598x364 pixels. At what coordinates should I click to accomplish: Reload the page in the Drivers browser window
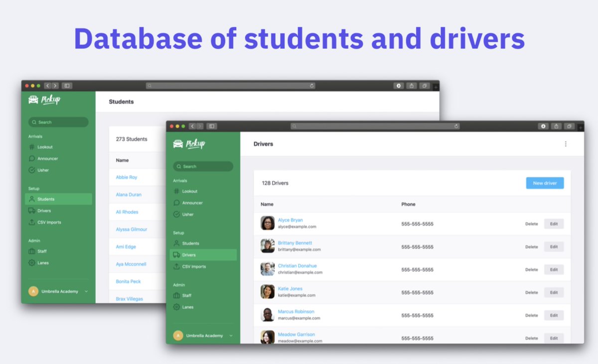coord(456,126)
